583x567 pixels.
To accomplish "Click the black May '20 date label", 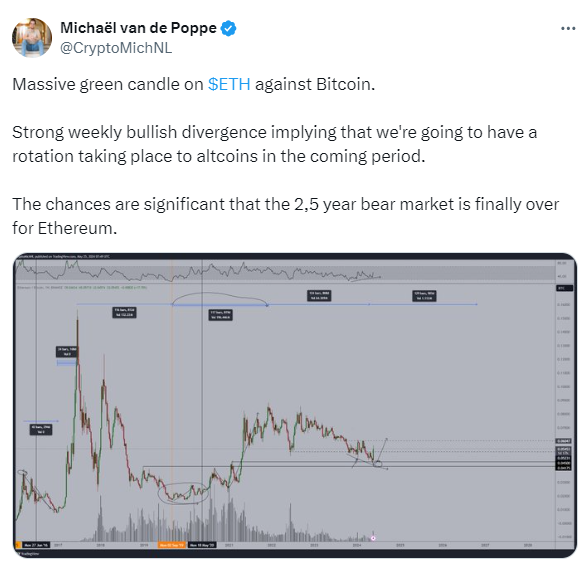I will point(202,545).
